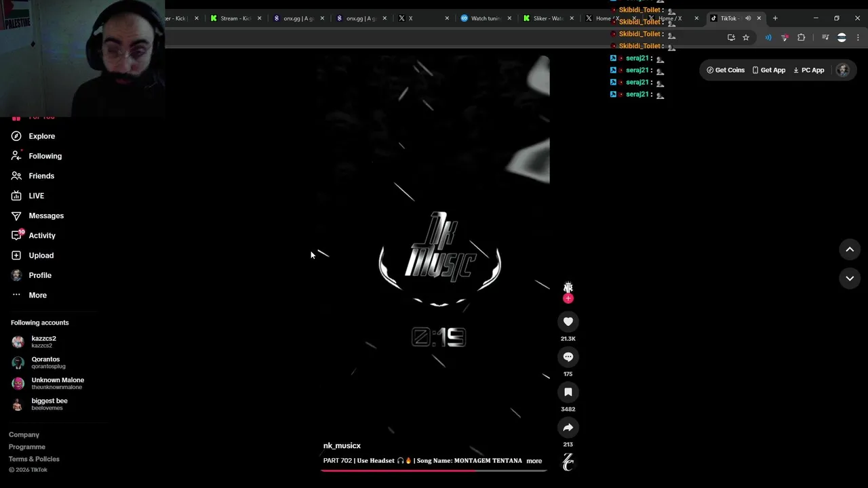Like the video with heart icon

(x=568, y=321)
